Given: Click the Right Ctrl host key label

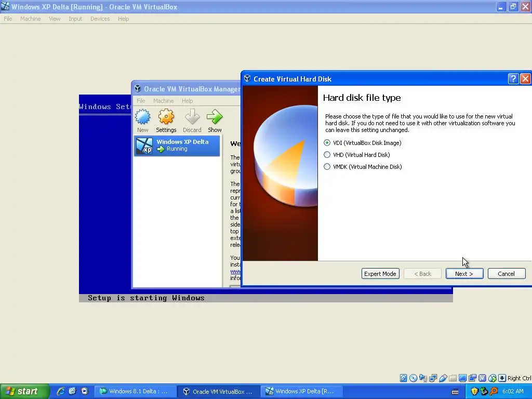Looking at the screenshot, I should [519, 378].
